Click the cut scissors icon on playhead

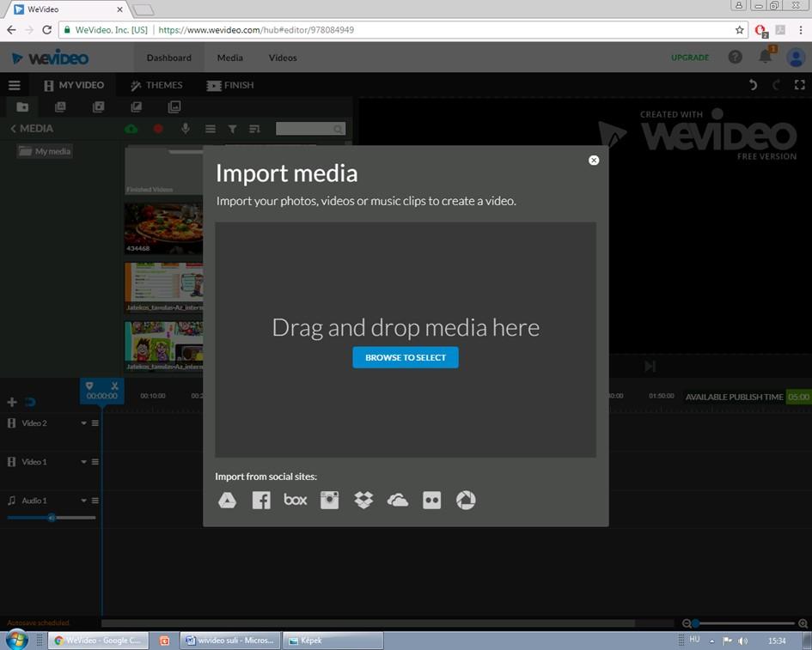(x=114, y=386)
